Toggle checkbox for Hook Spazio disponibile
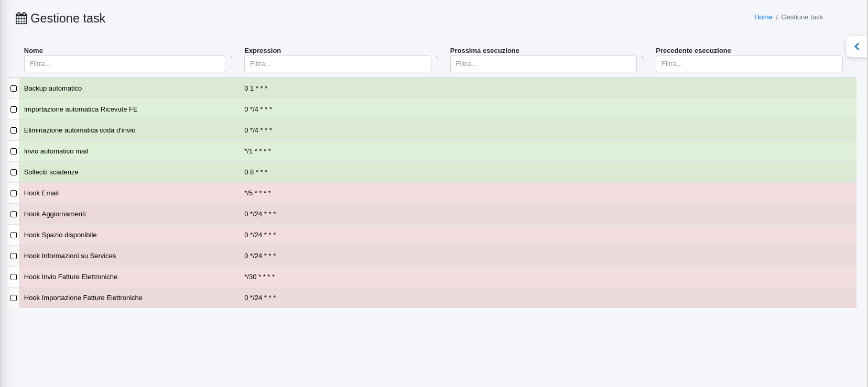Screen dimensions: 868x387 [x=14, y=235]
